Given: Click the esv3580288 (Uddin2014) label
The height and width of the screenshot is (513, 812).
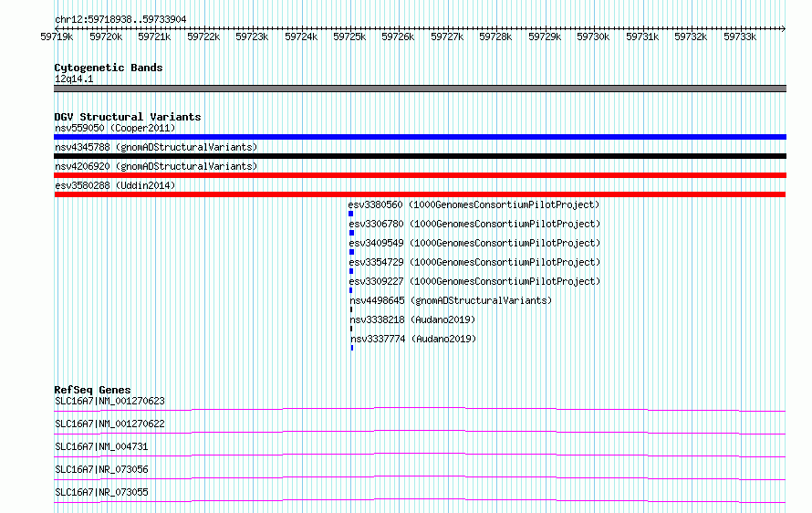Looking at the screenshot, I should pos(115,185).
